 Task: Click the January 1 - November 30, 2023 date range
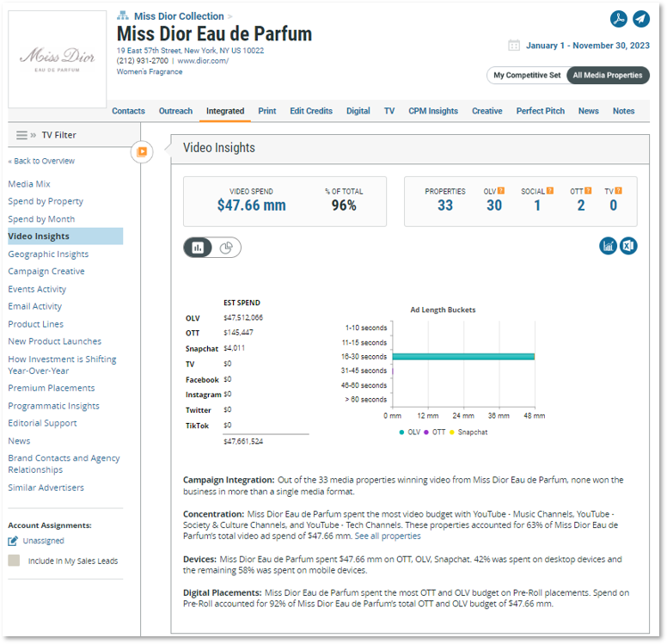[x=587, y=46]
